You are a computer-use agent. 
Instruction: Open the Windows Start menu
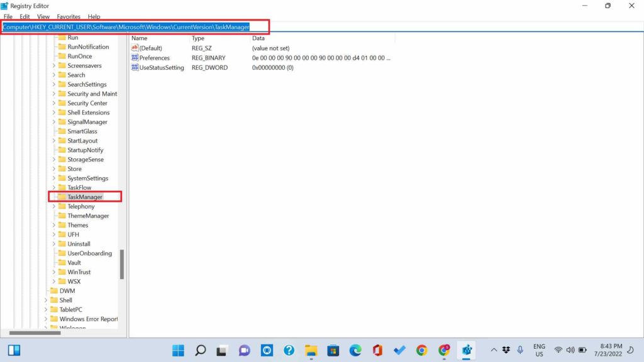pos(178,350)
